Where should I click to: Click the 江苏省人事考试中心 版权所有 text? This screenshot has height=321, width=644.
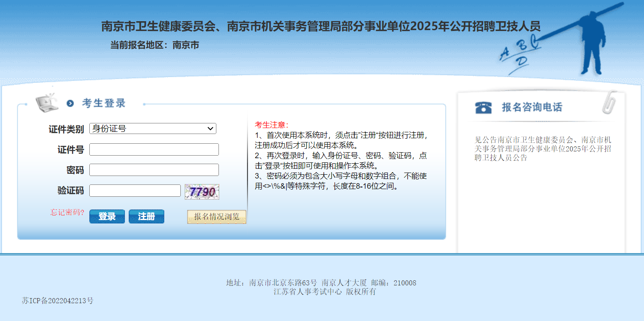click(325, 292)
